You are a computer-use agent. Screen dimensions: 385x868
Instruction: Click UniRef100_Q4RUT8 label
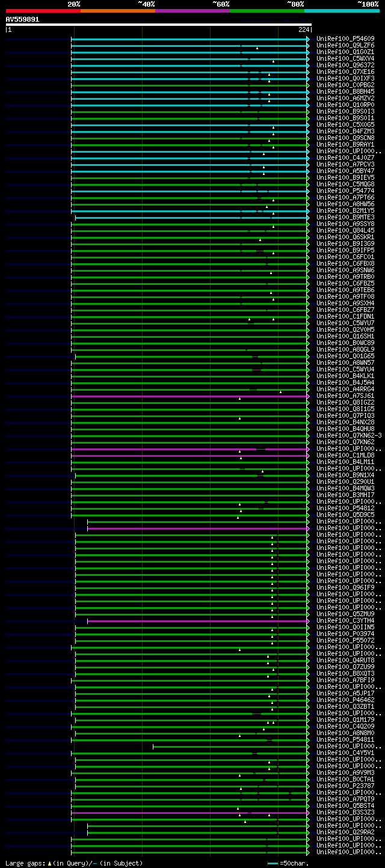pyautogui.click(x=345, y=661)
